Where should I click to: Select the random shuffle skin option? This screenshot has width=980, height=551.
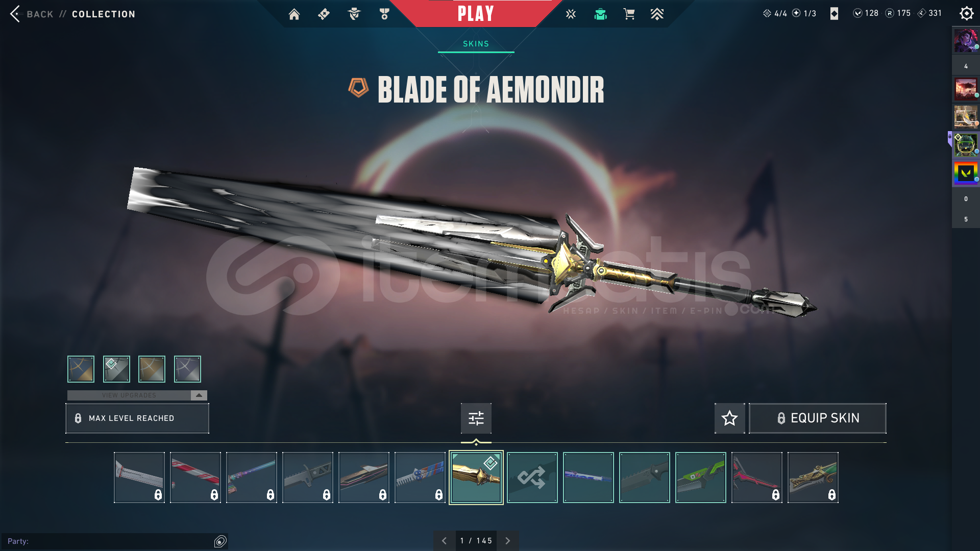(x=532, y=478)
